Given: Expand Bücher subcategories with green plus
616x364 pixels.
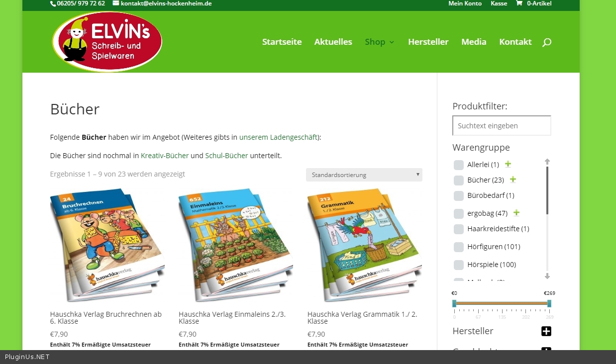Looking at the screenshot, I should point(513,179).
